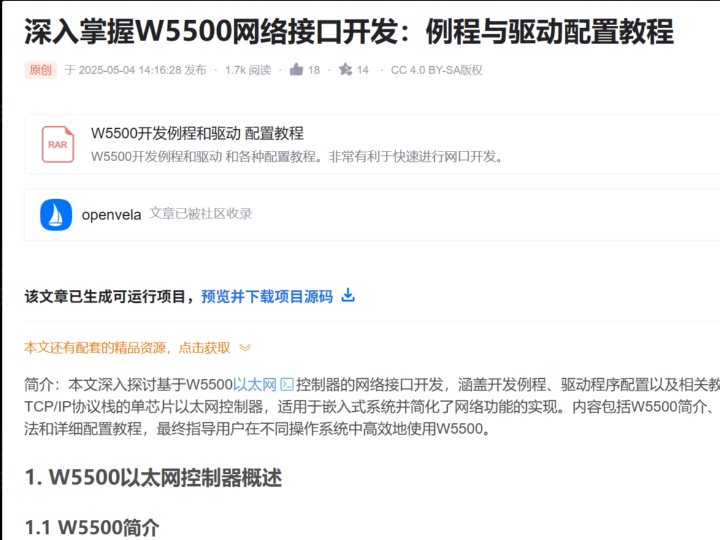This screenshot has height=540, width=720.
Task: Click the star favorite icon
Action: pos(345,70)
